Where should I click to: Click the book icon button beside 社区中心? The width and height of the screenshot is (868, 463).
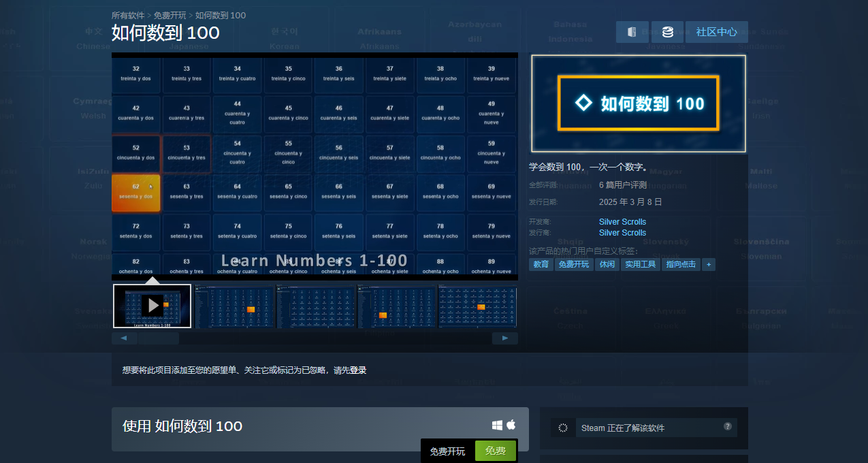coord(632,32)
